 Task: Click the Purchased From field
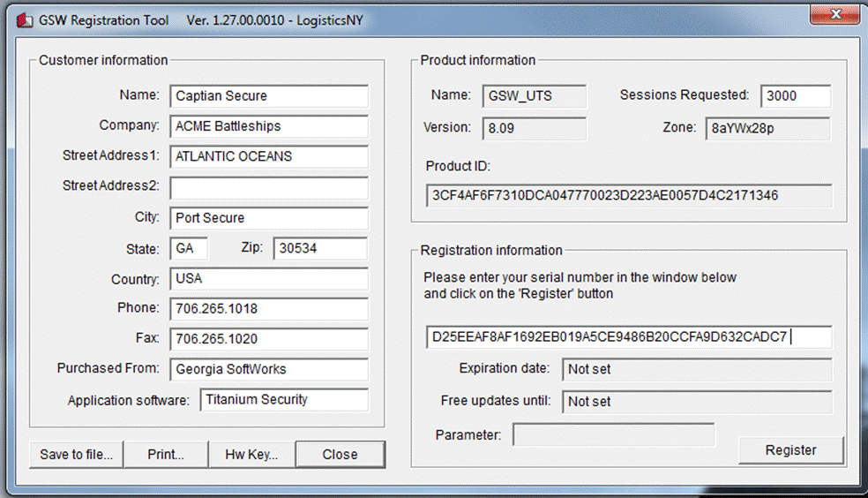point(269,369)
